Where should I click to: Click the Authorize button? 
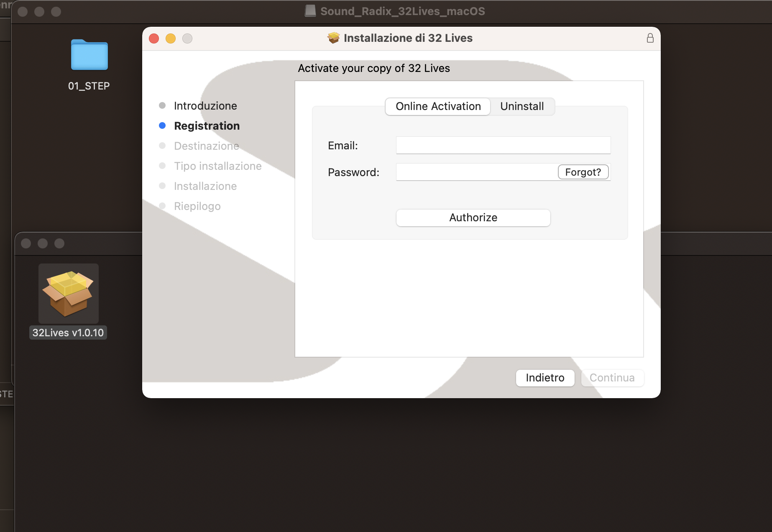tap(473, 217)
